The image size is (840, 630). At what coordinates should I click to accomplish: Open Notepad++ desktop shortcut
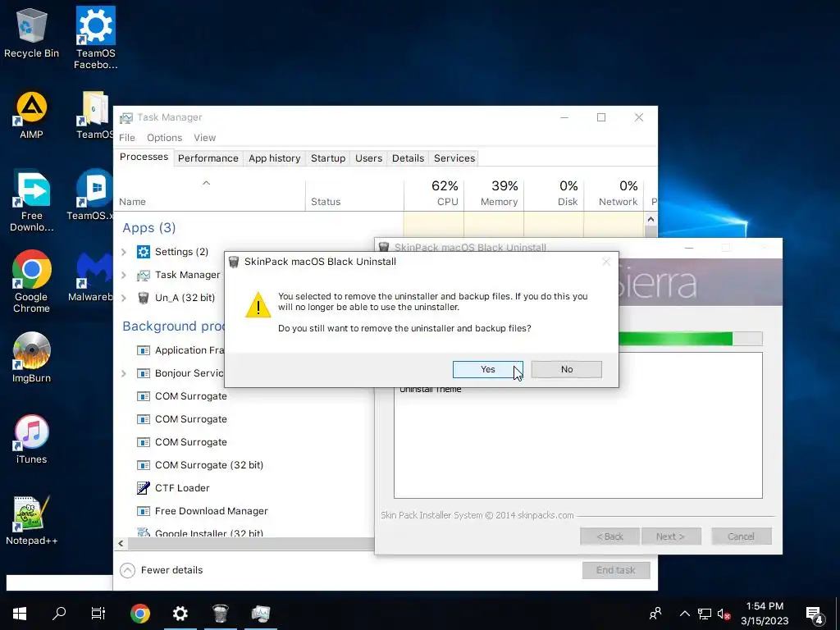[x=31, y=521]
